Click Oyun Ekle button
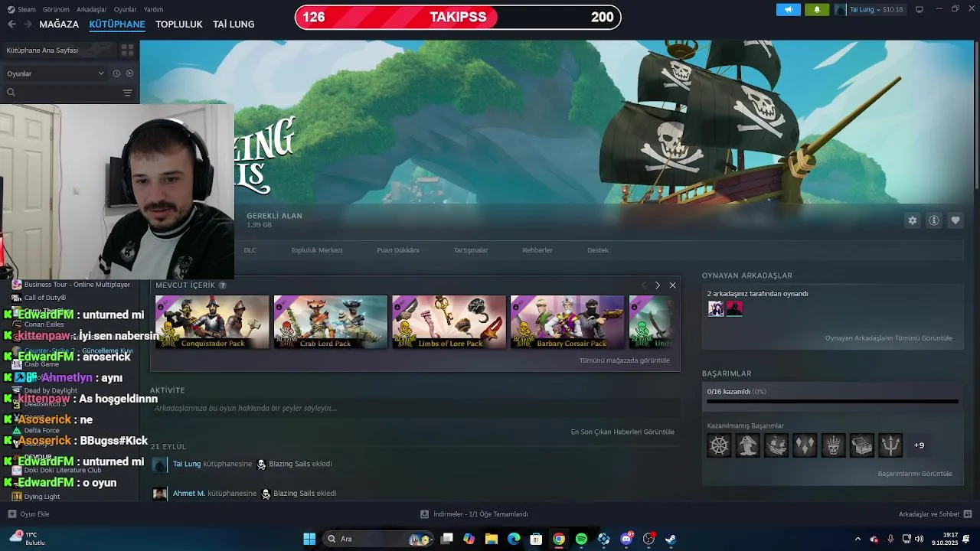The height and width of the screenshot is (551, 980). pos(28,514)
